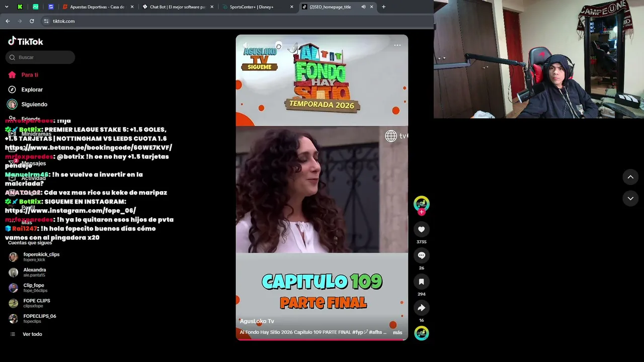Select the SEO_homepage_title TikTok tab
The height and width of the screenshot is (362, 644).
pos(337,7)
